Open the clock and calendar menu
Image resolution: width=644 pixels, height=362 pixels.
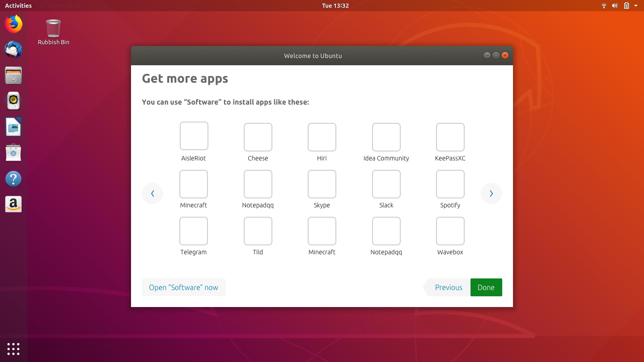[335, 5]
